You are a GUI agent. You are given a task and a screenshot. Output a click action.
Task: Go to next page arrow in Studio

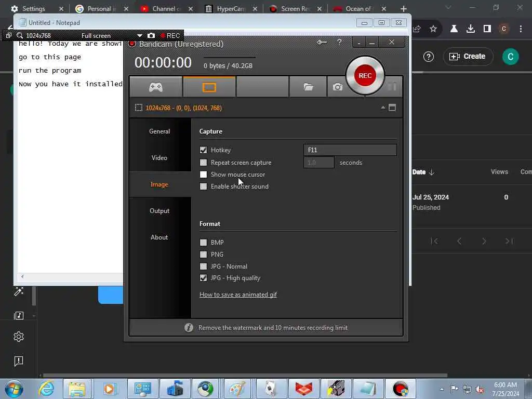coord(484,241)
